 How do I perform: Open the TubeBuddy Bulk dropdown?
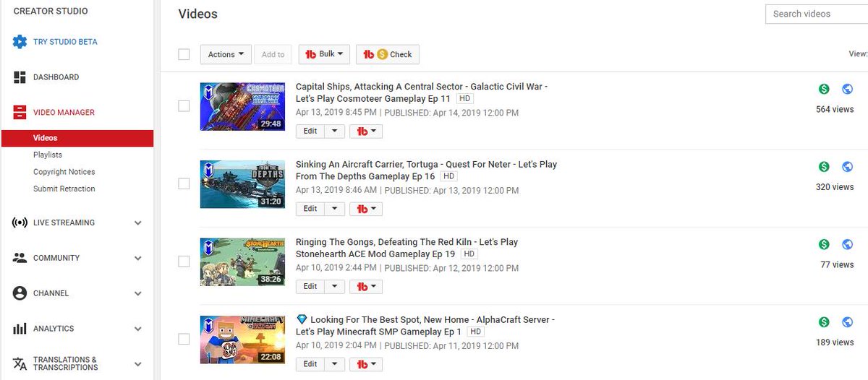pos(324,54)
